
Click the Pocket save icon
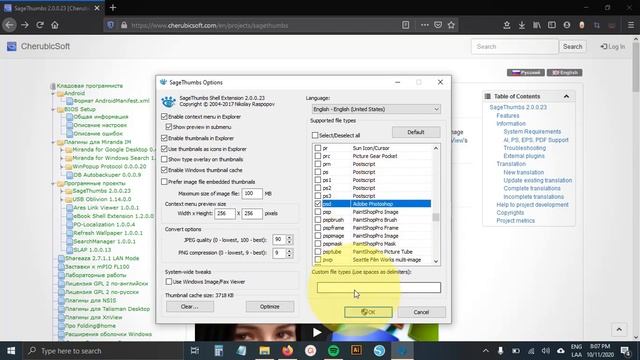[x=438, y=25]
